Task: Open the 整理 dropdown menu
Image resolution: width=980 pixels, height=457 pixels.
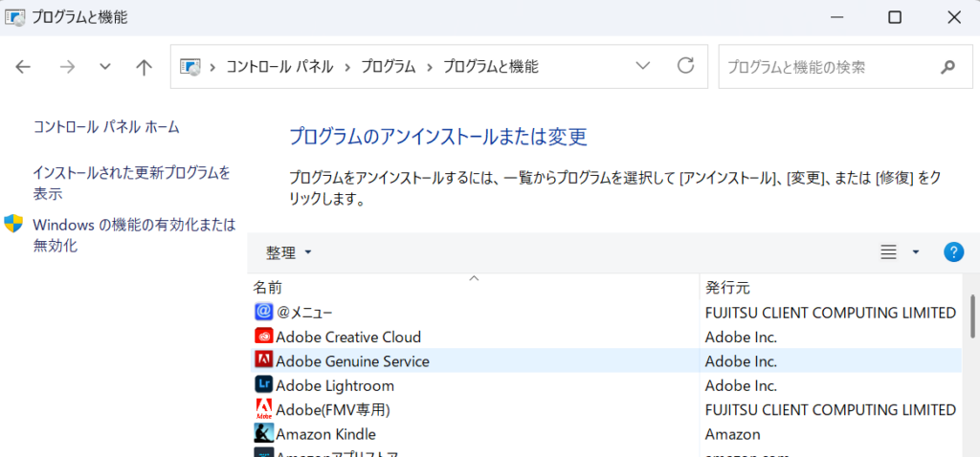Action: pos(289,252)
